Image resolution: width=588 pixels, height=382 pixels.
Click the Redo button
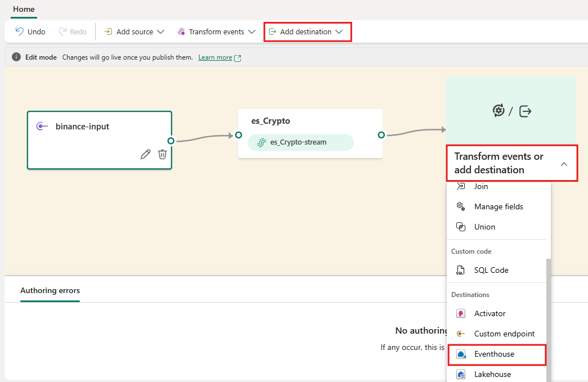[x=73, y=32]
